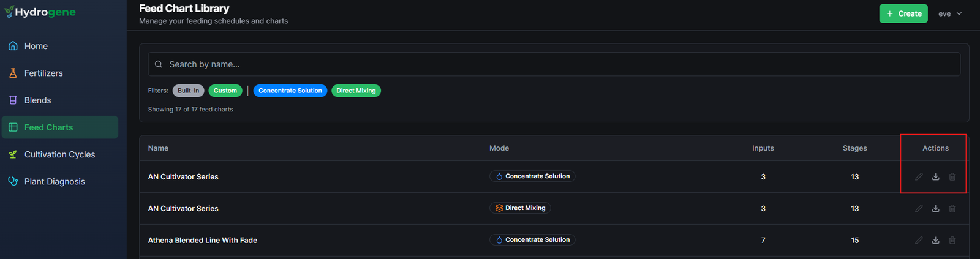Select Feed Charts in sidebar
Screen dimensions: 980x259
[60, 127]
